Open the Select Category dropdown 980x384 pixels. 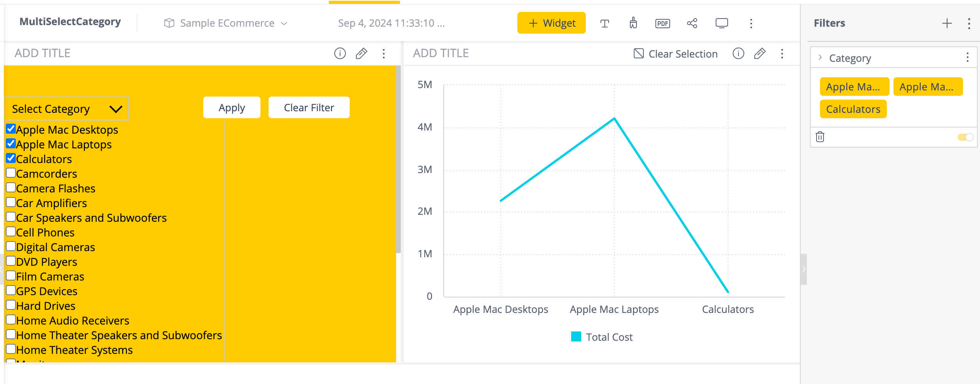click(x=66, y=109)
